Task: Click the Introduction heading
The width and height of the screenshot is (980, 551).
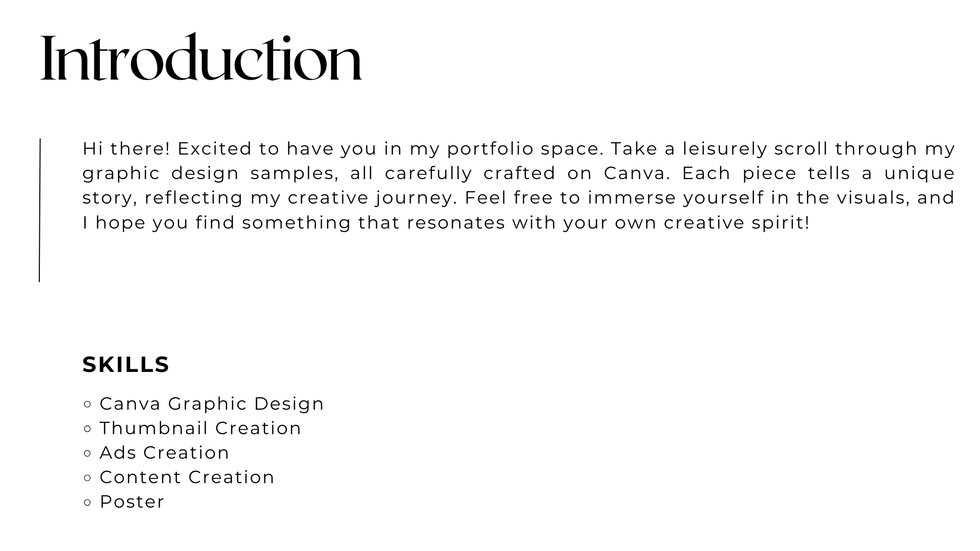Action: pos(201,57)
